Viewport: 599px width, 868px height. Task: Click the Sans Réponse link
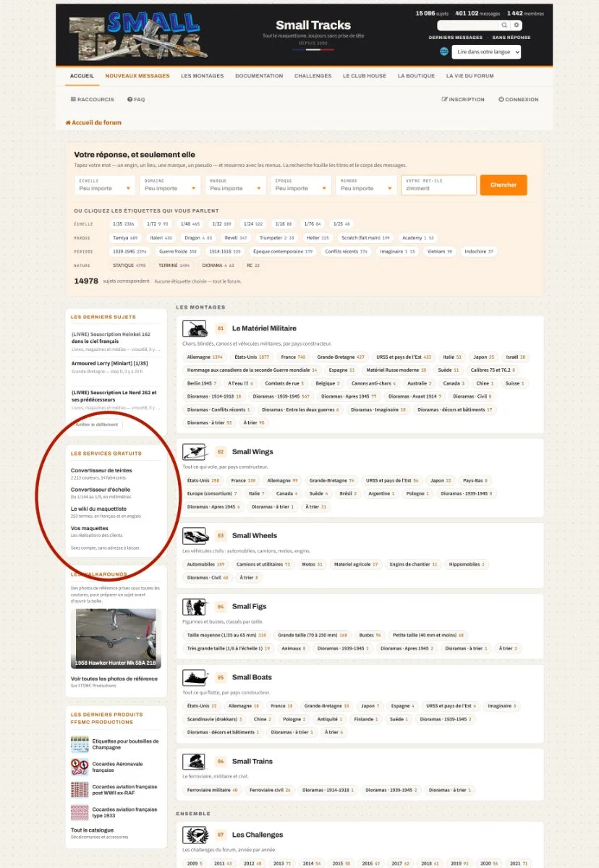click(x=511, y=38)
